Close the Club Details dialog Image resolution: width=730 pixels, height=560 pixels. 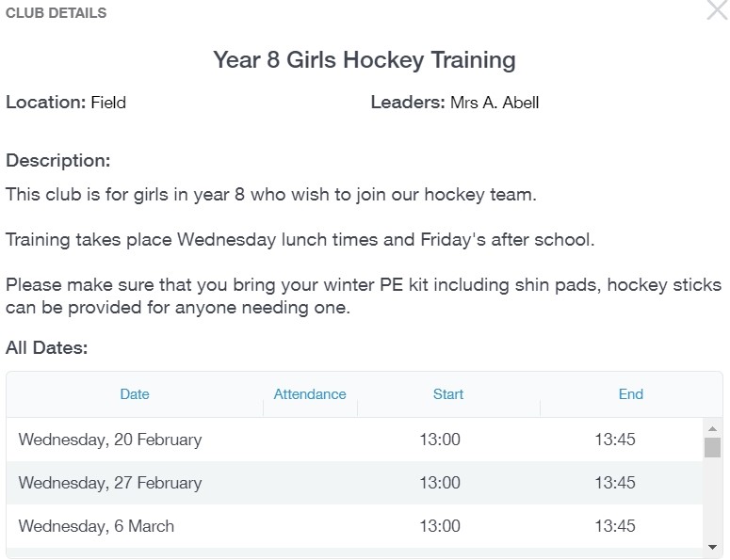(717, 11)
